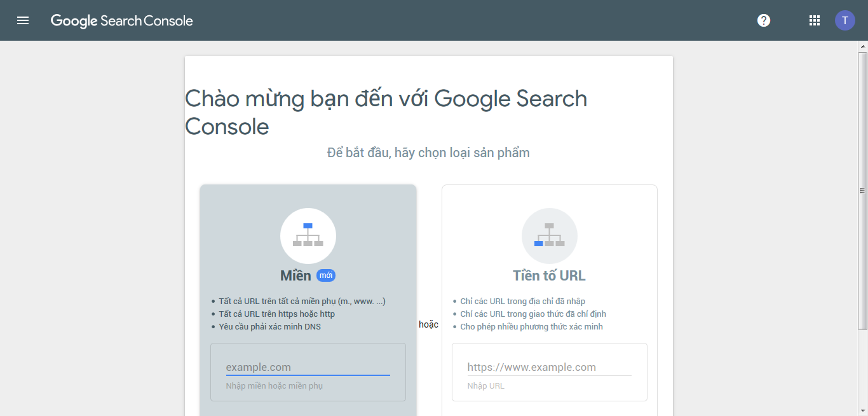
Task: Select the "Miền" property type heading
Action: (295, 275)
